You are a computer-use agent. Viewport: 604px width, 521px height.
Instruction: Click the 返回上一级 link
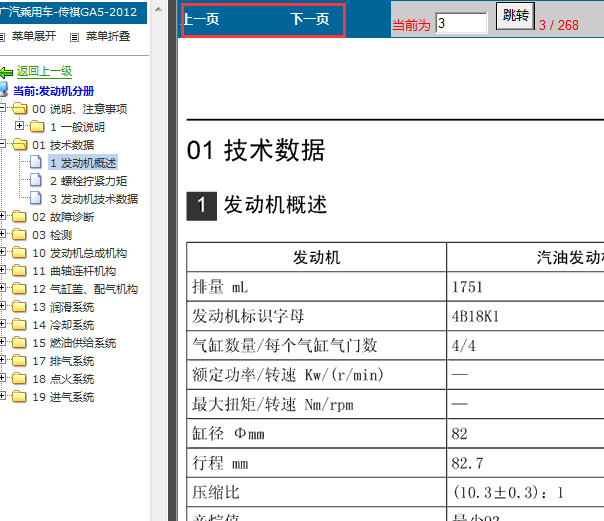coord(44,71)
